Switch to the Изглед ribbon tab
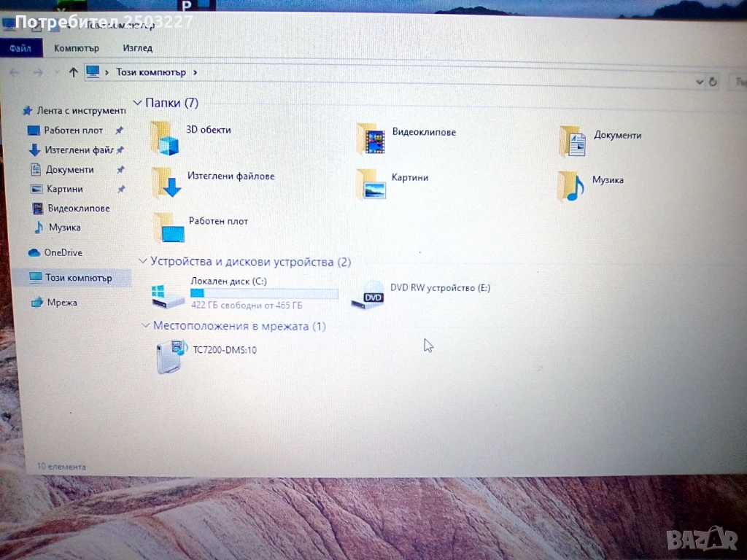The image size is (747, 560). pyautogui.click(x=137, y=48)
